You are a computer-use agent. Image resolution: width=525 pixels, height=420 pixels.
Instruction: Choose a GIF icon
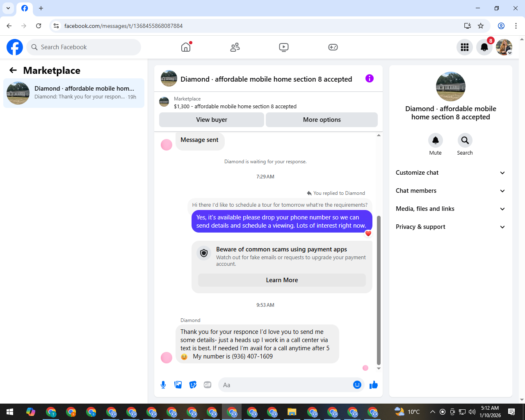pyautogui.click(x=208, y=385)
